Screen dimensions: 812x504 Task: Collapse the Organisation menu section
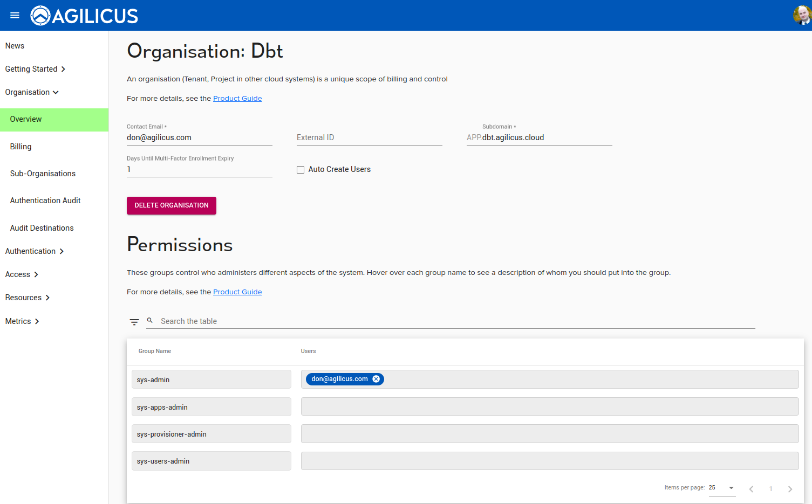point(32,92)
